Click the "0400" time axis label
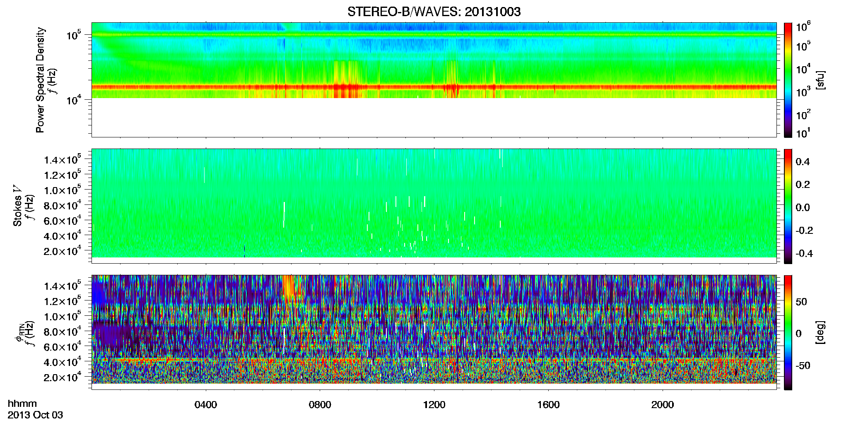 pyautogui.click(x=206, y=405)
